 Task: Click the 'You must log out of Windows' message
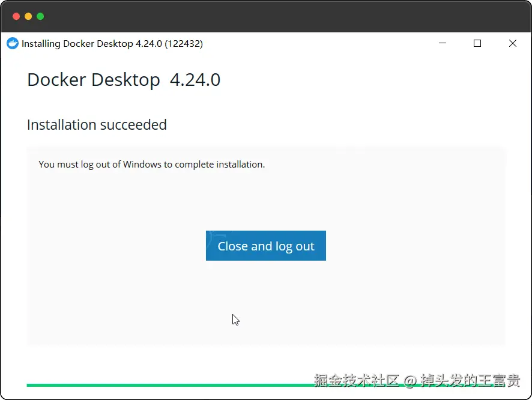pyautogui.click(x=152, y=165)
